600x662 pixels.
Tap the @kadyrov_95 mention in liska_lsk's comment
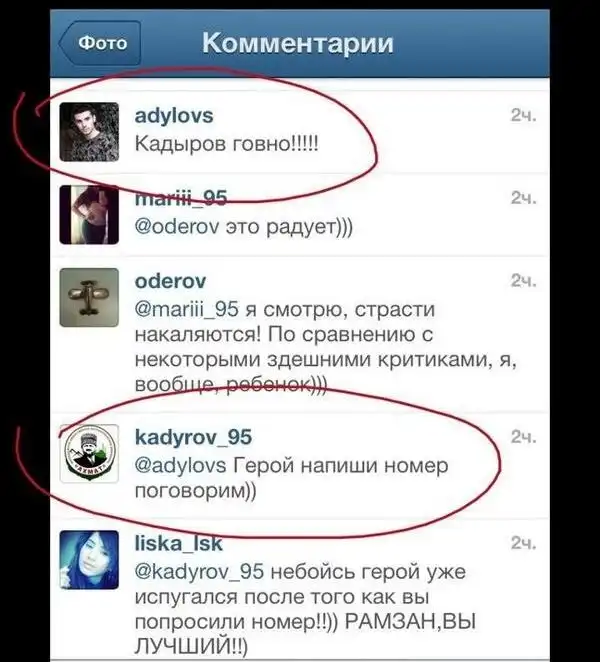(199, 572)
